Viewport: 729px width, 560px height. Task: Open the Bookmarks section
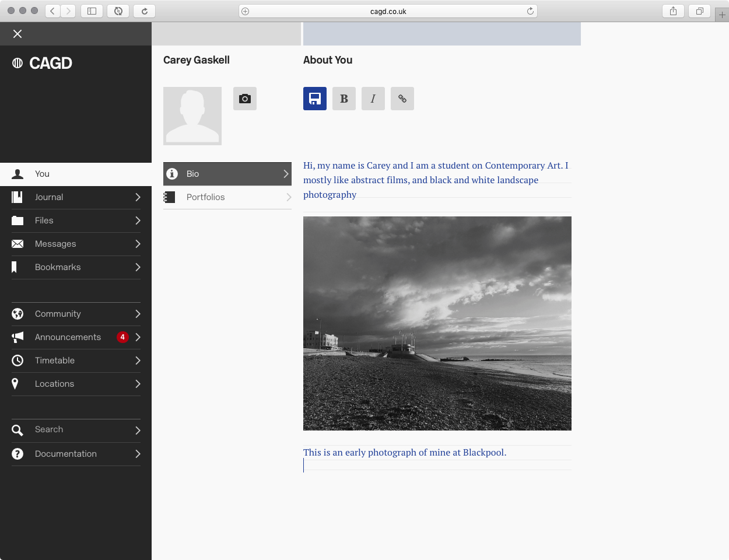(x=76, y=267)
